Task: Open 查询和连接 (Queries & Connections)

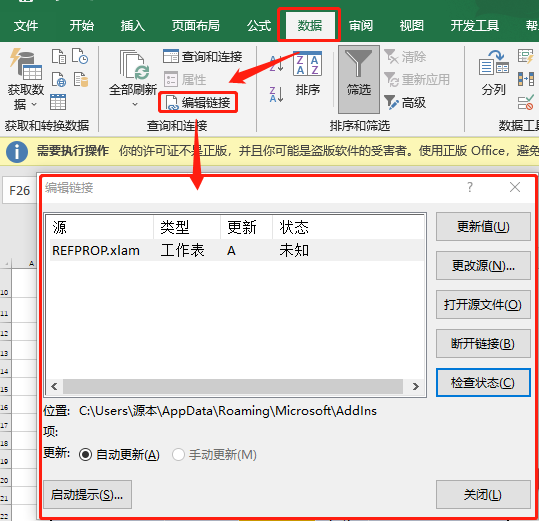Action: 202,57
